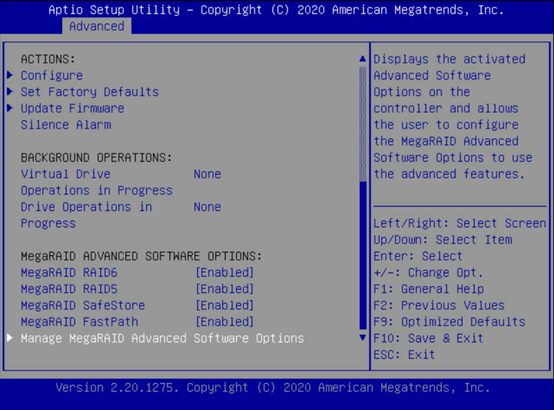This screenshot has width=554, height=410.
Task: Toggle the MegaRAID RAID5 Enabled value
Action: (x=225, y=289)
